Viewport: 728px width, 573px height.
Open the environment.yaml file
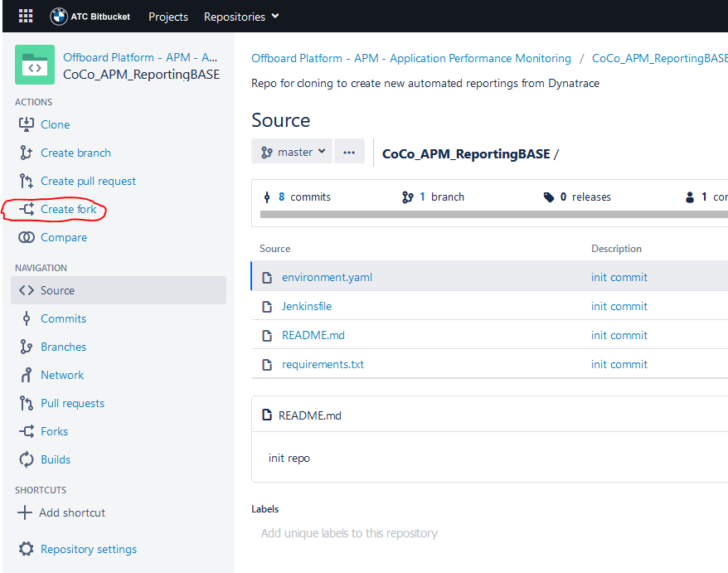[324, 277]
